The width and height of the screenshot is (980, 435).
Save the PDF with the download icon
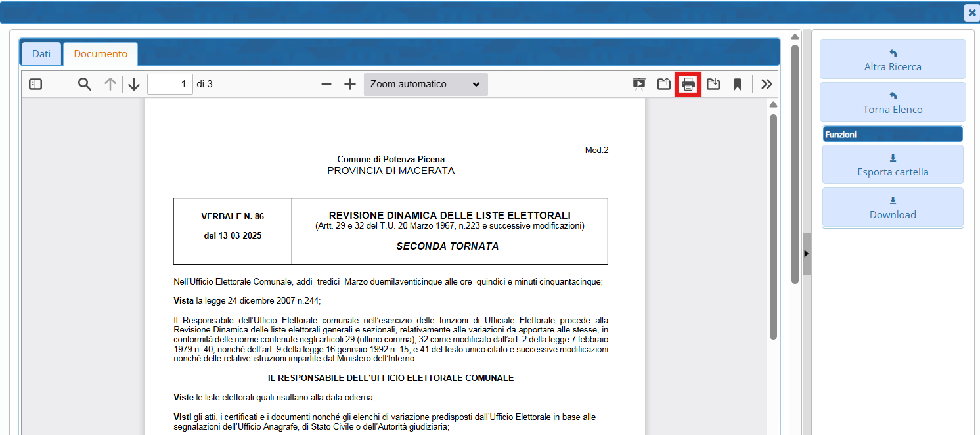click(x=713, y=84)
